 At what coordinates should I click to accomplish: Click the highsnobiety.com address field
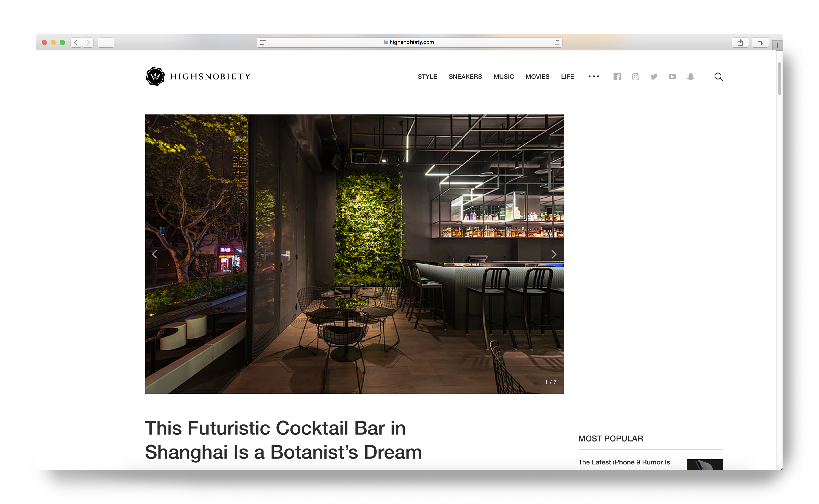409,42
